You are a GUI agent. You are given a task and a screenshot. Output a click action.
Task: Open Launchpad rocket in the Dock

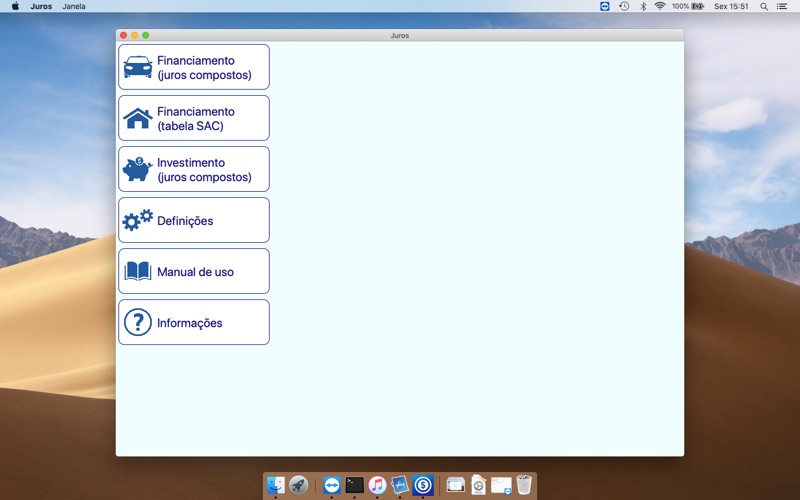click(298, 485)
